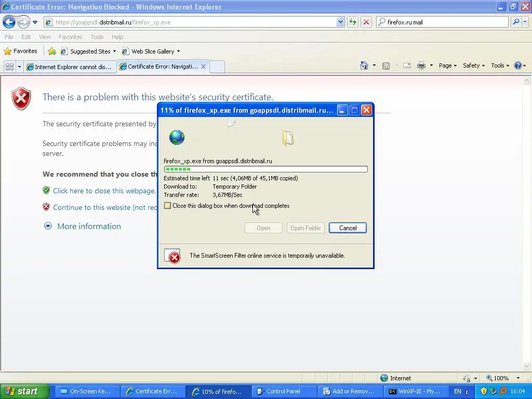Viewport: 532px width, 399px height.
Task: Switch to Internet Explorer cannot display tab
Action: coord(70,67)
